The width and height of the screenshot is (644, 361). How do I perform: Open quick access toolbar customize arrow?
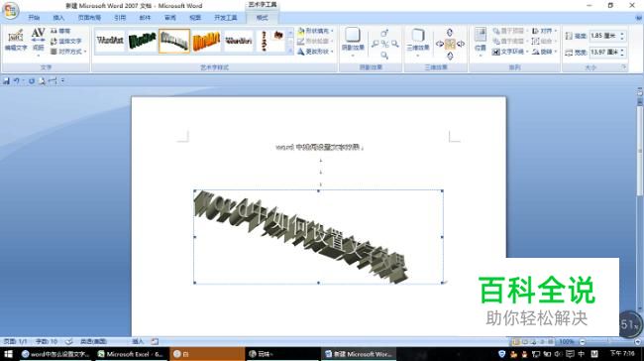coord(62,81)
